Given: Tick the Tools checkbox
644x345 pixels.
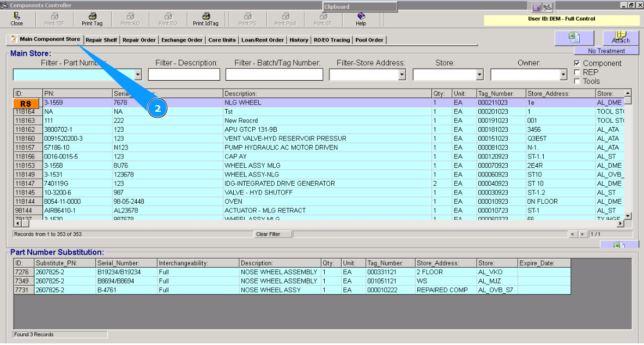Looking at the screenshot, I should pos(578,81).
